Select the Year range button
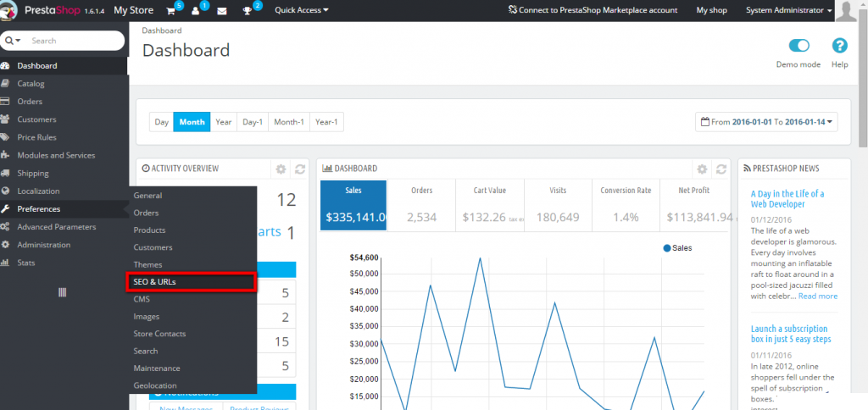868x410 pixels. [224, 122]
